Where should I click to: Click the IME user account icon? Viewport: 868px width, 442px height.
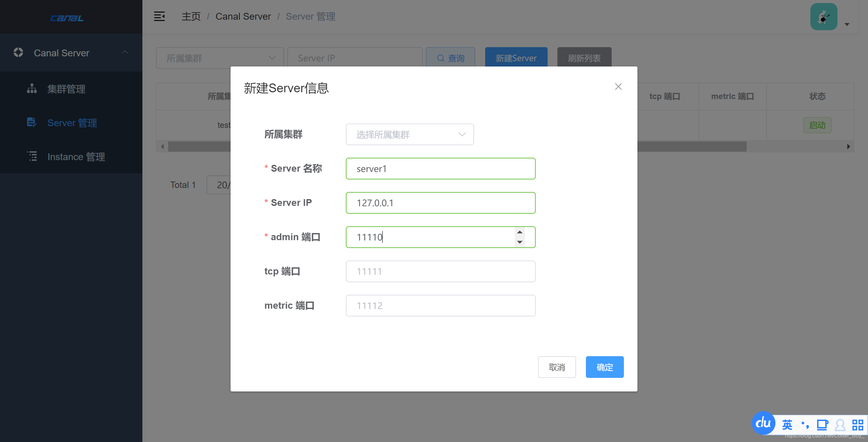coord(840,425)
